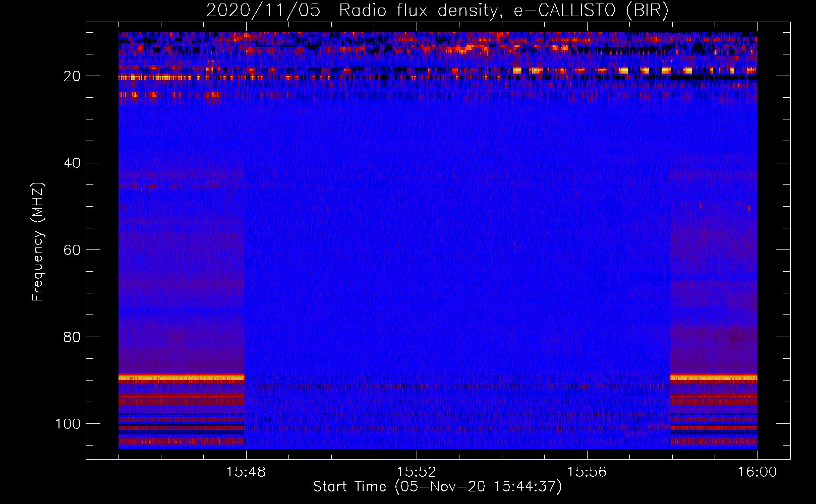The image size is (816, 504).
Task: Click the 60 MHz frequency tick label
Action: (72, 250)
